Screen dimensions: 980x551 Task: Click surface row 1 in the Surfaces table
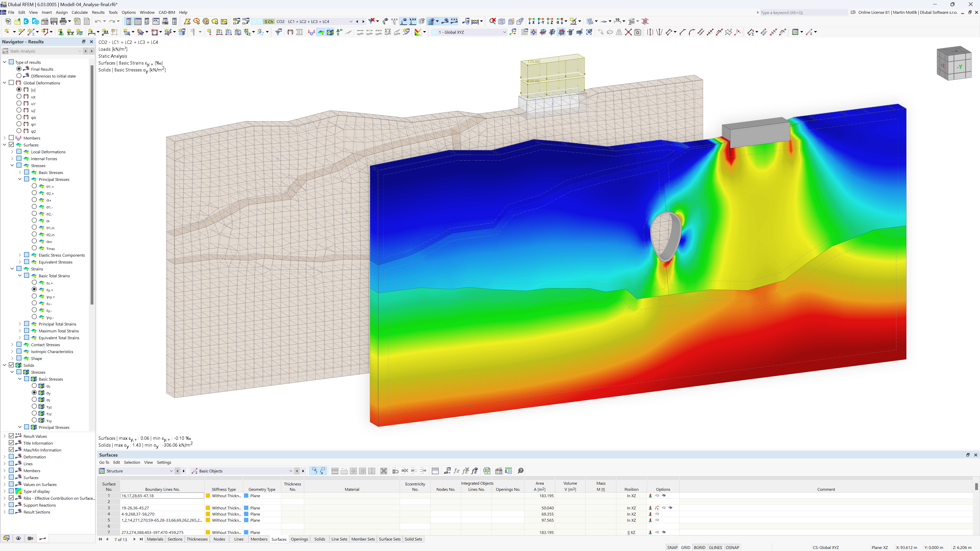click(x=110, y=496)
